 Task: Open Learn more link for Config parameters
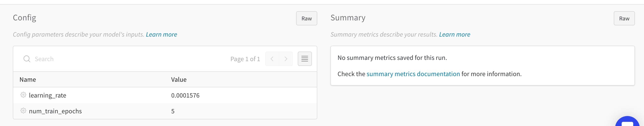[161, 34]
